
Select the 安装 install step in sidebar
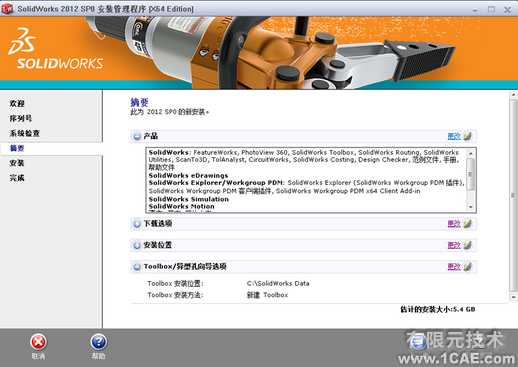pyautogui.click(x=17, y=163)
